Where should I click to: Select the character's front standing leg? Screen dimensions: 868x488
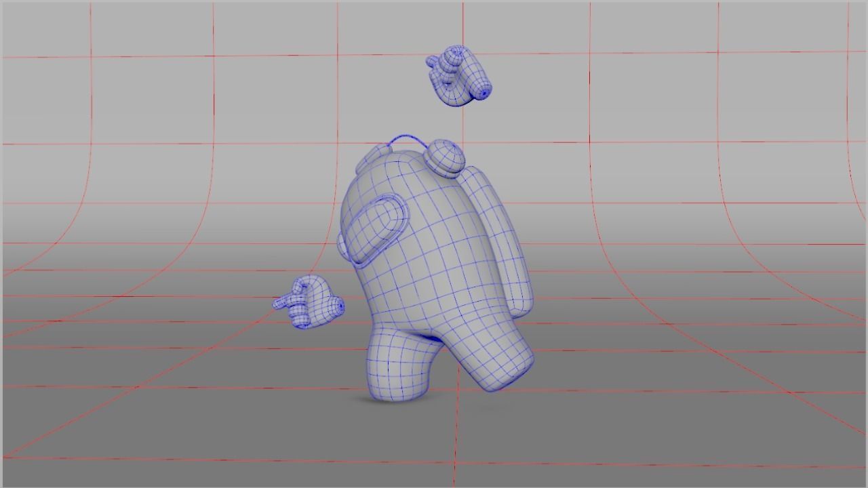coord(399,364)
